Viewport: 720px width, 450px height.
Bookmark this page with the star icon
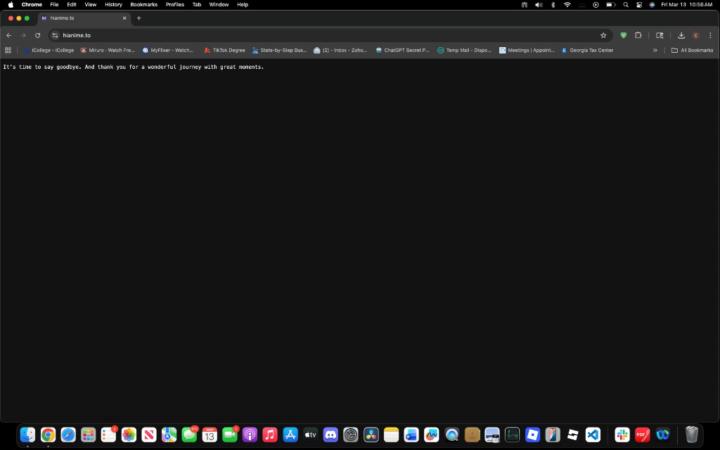coord(603,35)
